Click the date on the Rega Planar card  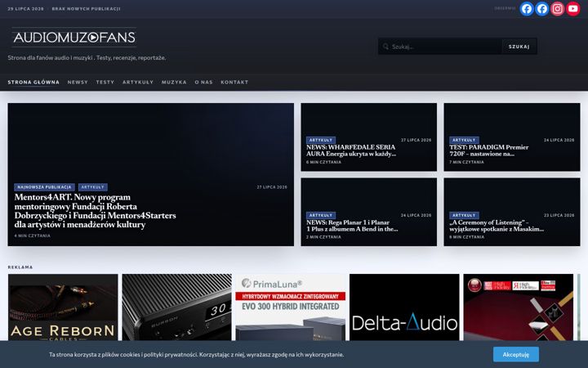click(416, 215)
